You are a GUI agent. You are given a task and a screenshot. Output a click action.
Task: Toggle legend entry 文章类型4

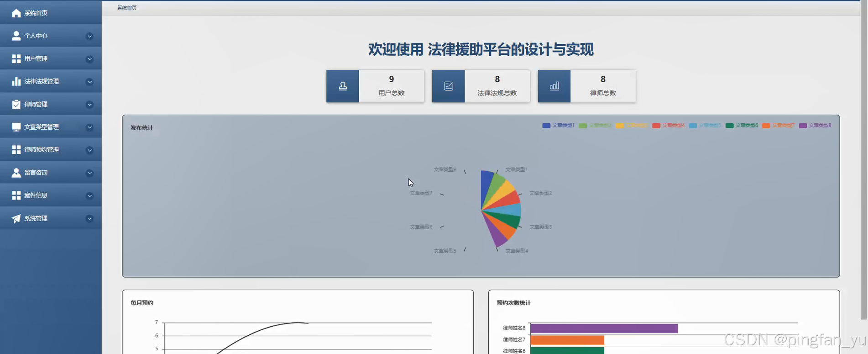669,125
